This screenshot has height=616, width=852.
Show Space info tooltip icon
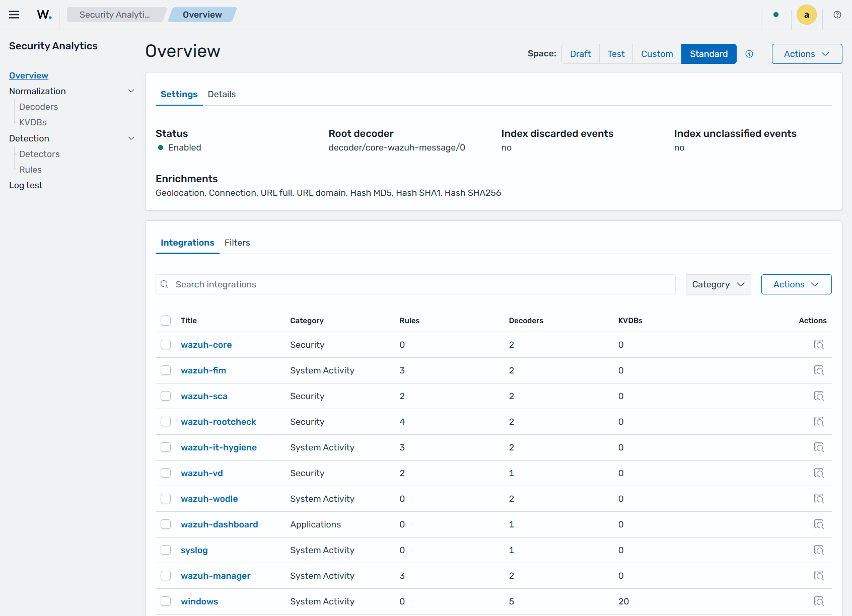[749, 54]
